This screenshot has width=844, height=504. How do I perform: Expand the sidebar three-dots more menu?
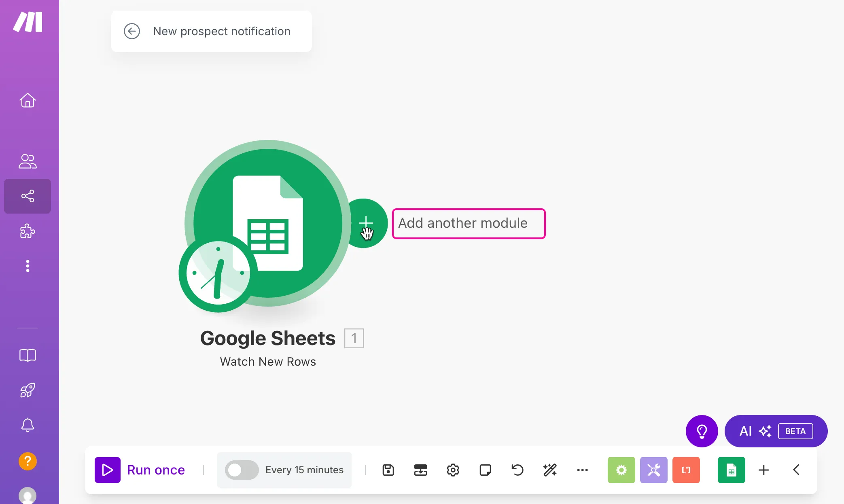[28, 266]
